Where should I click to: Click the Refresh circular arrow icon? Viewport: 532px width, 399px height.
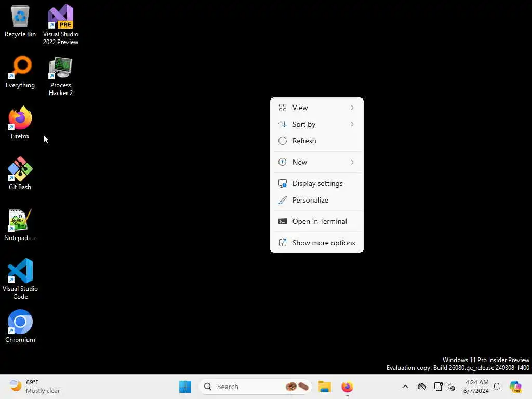pos(282,141)
